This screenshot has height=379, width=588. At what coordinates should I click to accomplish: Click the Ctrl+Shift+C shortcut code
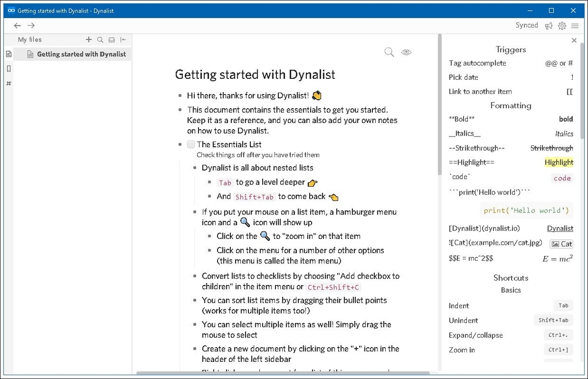tap(334, 287)
